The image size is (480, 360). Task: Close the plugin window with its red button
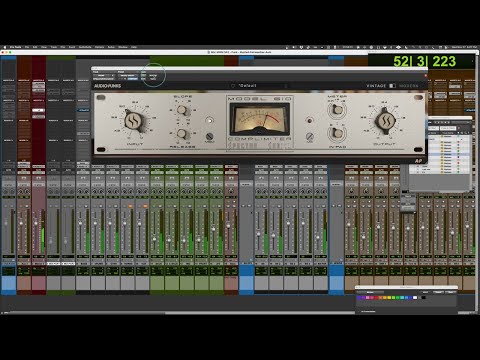tap(426, 75)
